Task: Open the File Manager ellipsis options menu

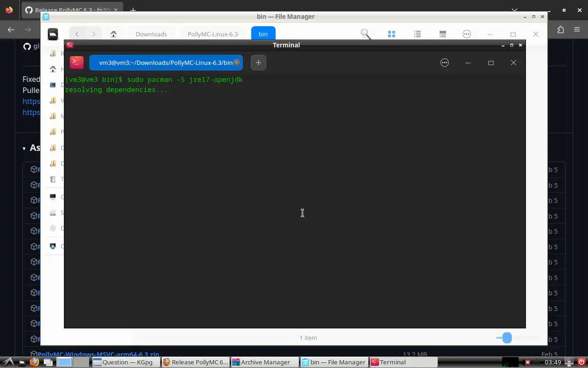Action: tap(467, 34)
